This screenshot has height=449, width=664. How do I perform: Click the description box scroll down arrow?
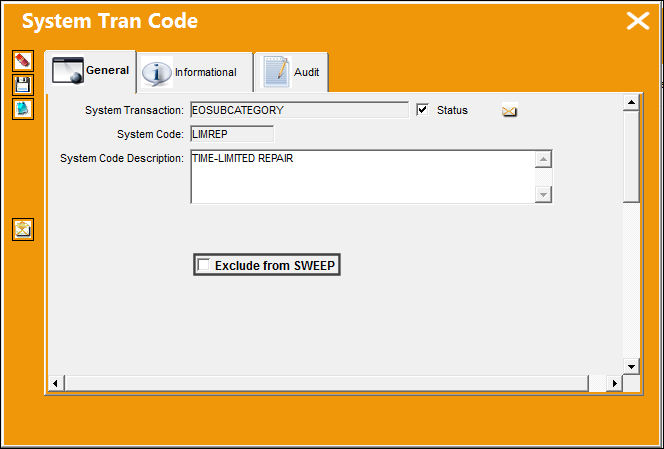(x=543, y=195)
